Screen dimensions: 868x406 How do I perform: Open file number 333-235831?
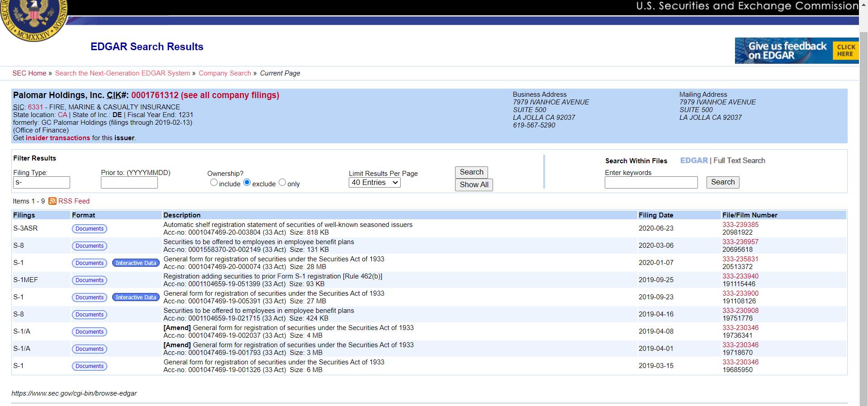coord(740,259)
